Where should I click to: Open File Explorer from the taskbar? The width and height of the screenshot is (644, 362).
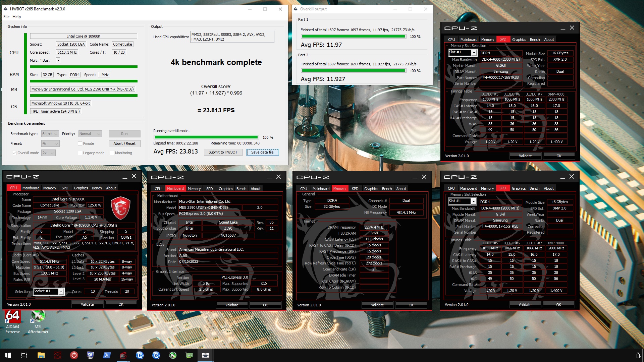(x=41, y=355)
